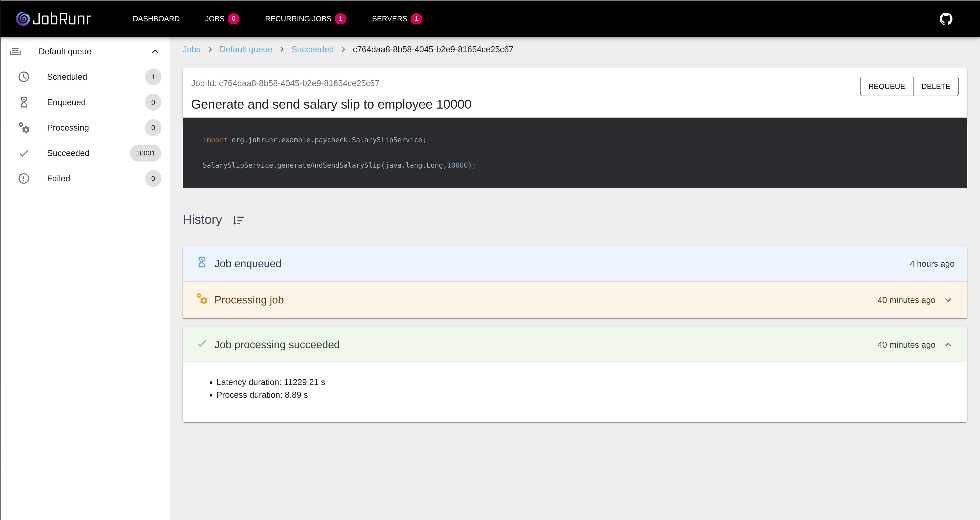
Task: Follow the Succeeded breadcrumb link
Action: [312, 50]
